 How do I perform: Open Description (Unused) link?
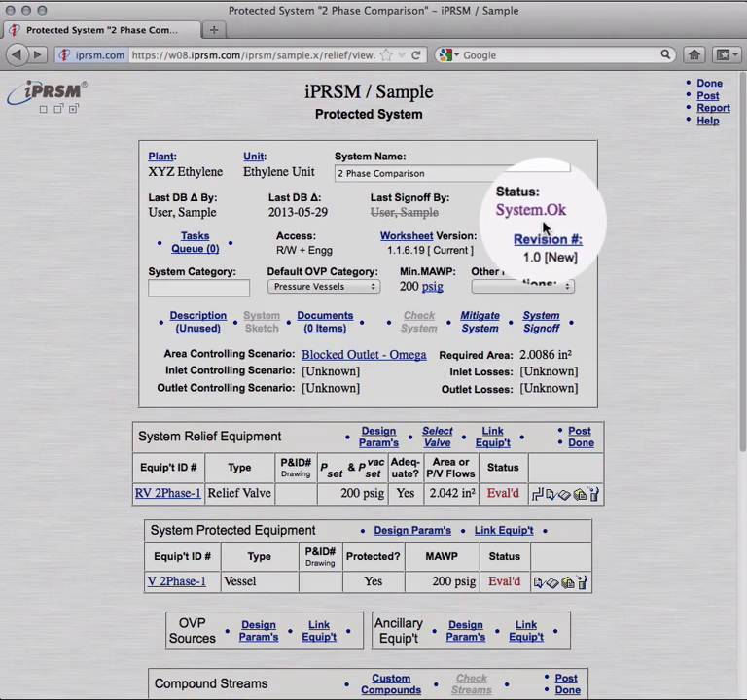click(197, 322)
